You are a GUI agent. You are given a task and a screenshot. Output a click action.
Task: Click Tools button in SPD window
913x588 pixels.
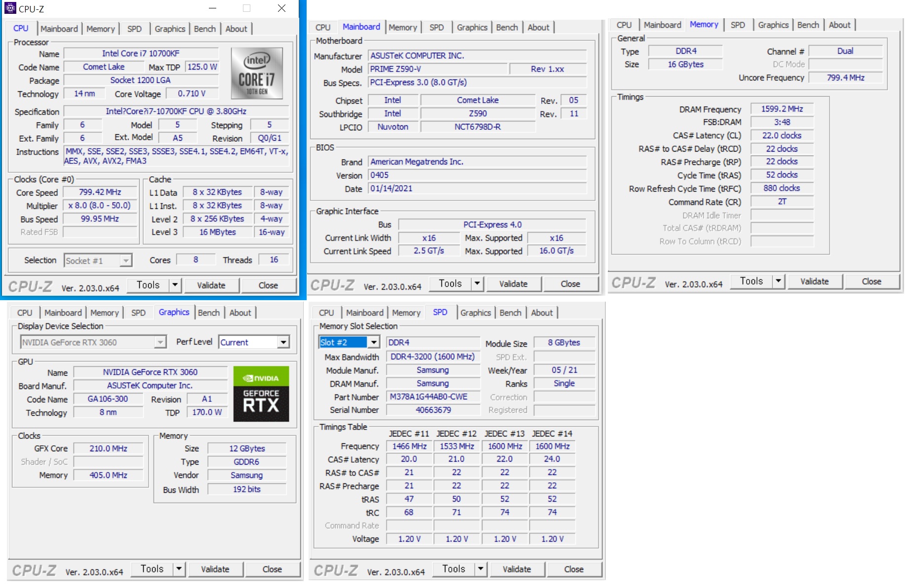(x=454, y=569)
